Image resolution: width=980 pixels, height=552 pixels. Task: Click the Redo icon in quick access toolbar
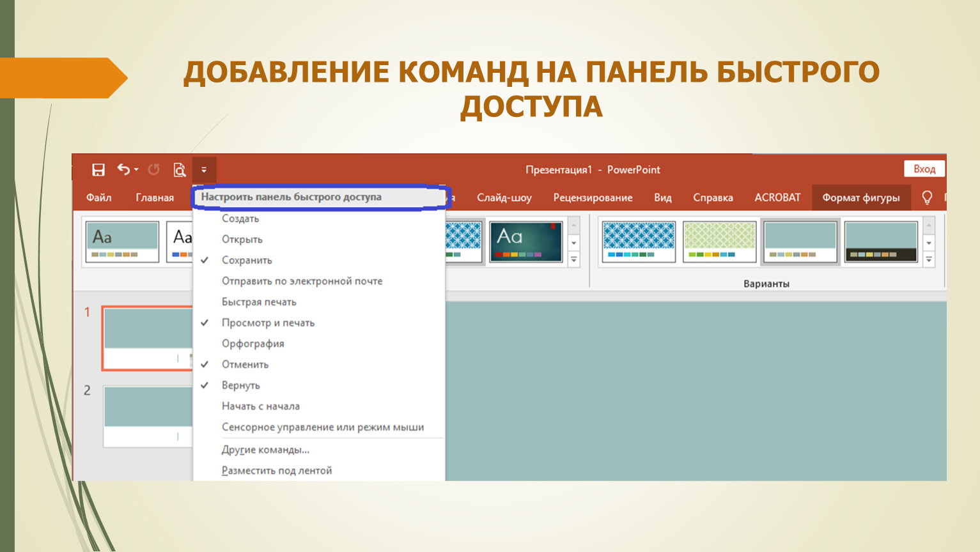153,170
